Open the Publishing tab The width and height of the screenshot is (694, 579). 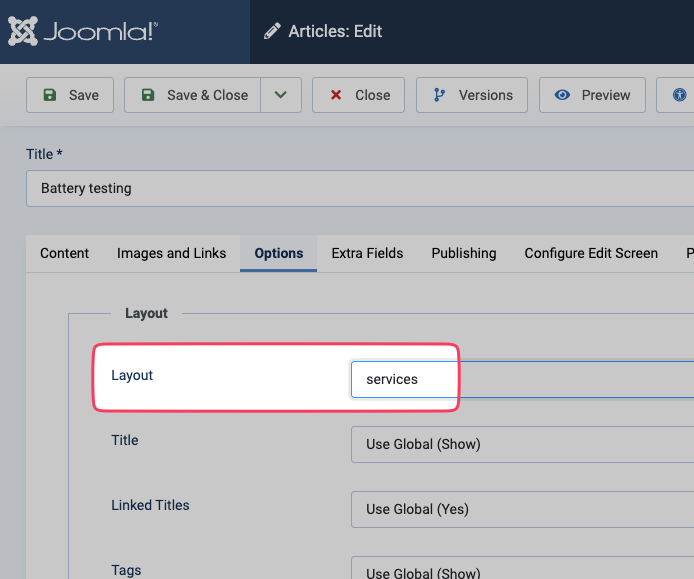click(464, 253)
